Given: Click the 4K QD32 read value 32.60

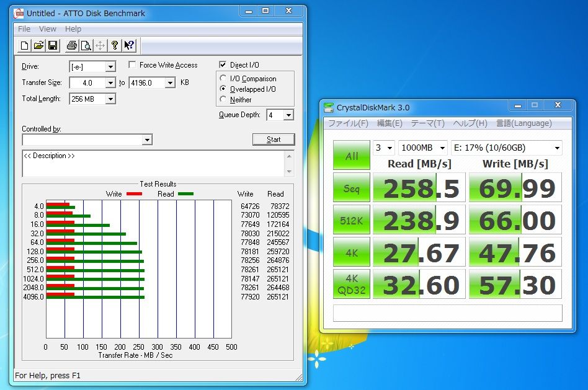Looking at the screenshot, I should 419,284.
